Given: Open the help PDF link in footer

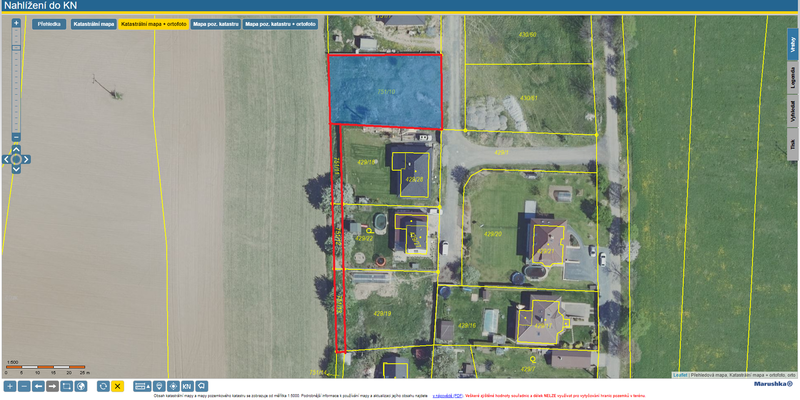Looking at the screenshot, I should pyautogui.click(x=448, y=396).
